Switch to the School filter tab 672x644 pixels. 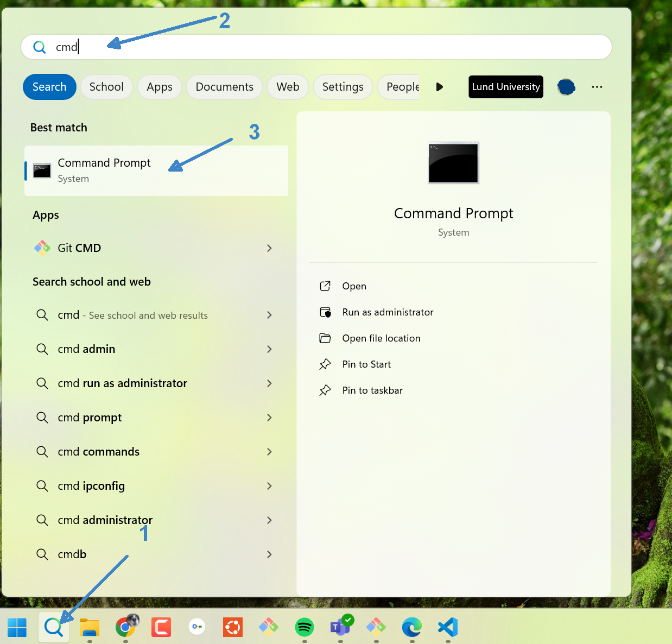pos(106,87)
